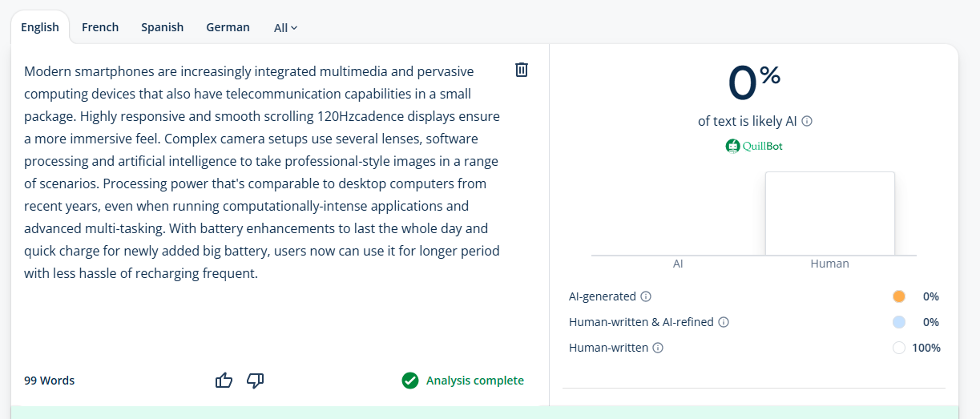Click info icon next to Human-written
980x419 pixels.
tap(658, 348)
